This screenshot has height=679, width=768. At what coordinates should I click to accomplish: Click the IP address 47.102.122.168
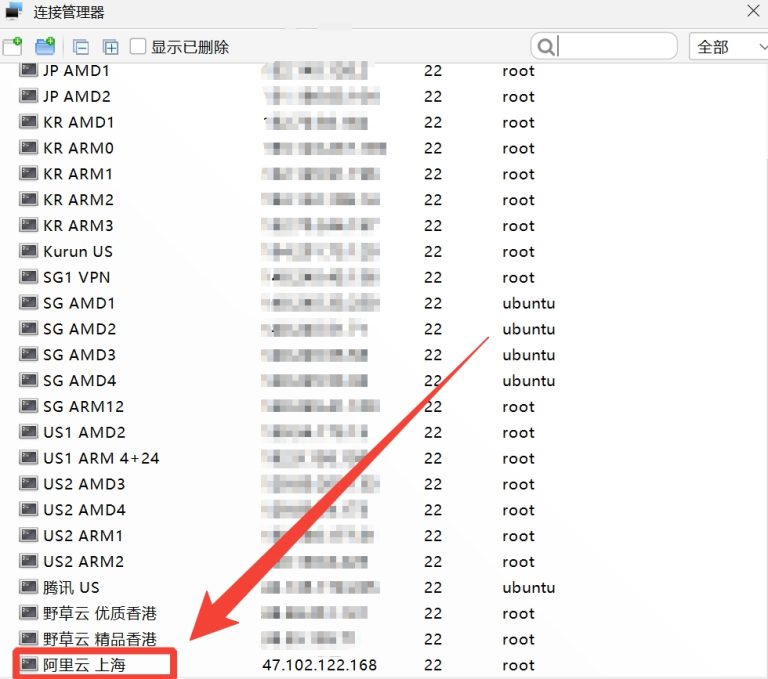tap(319, 665)
